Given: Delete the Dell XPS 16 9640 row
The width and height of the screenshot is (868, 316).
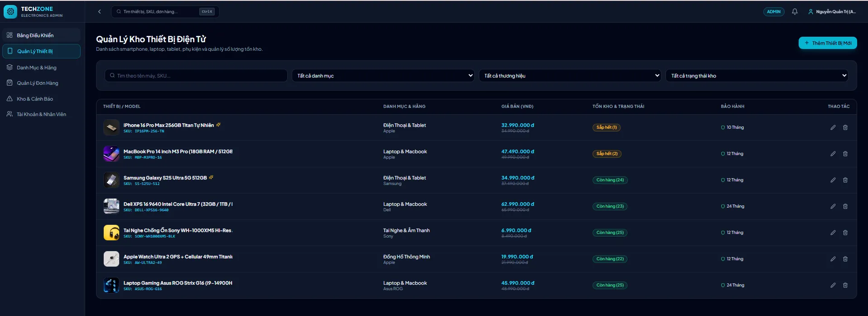Looking at the screenshot, I should click(x=845, y=206).
